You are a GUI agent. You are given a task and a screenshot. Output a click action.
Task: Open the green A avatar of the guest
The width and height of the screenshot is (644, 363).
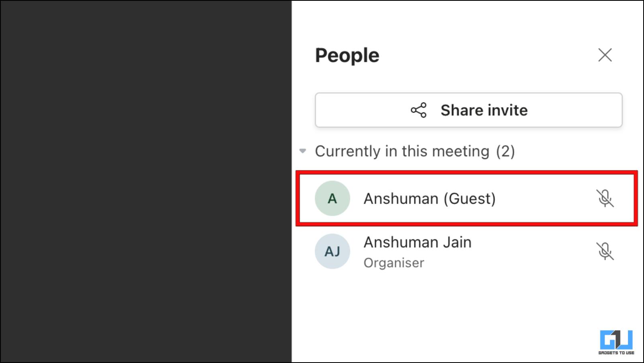pos(332,198)
